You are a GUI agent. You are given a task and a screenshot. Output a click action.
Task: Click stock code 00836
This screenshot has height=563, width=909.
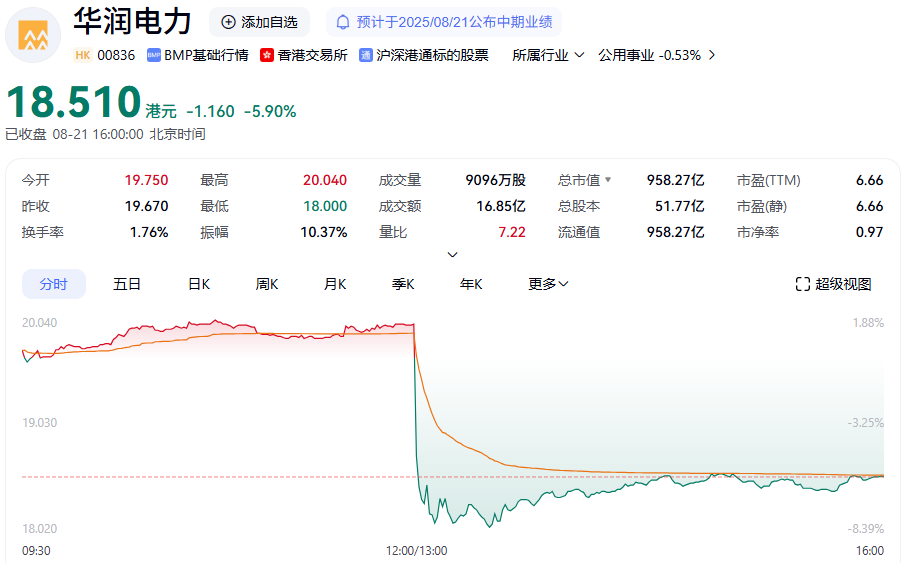(116, 55)
